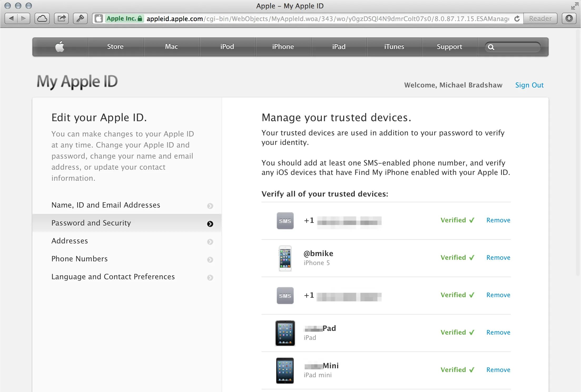Click the @bmike device name
581x392 pixels.
(318, 253)
